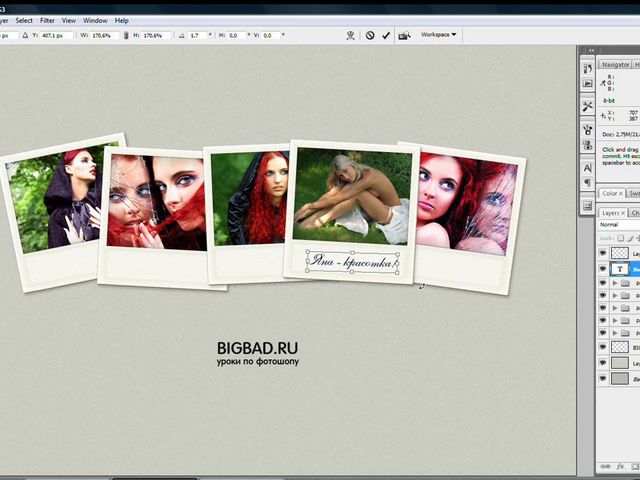The width and height of the screenshot is (640, 480).
Task: Click the vertical skew V 0.0 field
Action: [271, 36]
